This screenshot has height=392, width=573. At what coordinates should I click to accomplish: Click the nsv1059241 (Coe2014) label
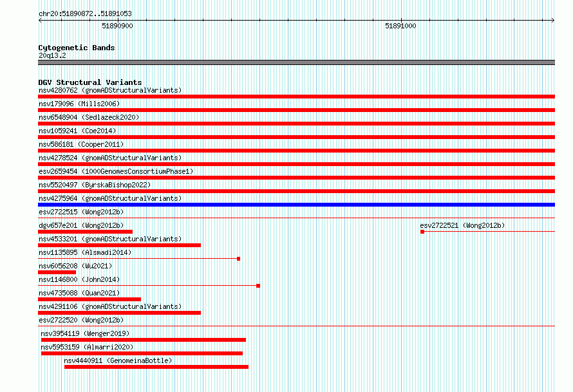[x=77, y=131]
